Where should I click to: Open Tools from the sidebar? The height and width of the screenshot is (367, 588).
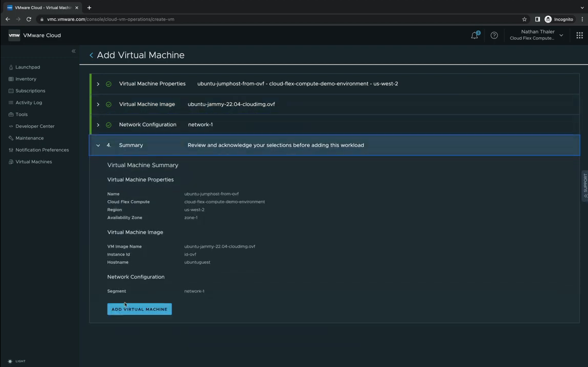pos(21,114)
